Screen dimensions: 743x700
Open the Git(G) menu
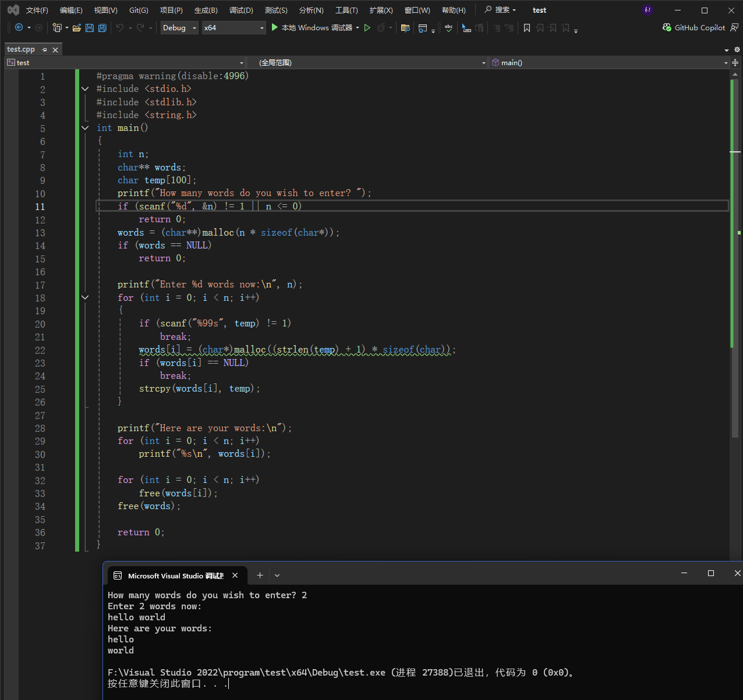coord(139,10)
